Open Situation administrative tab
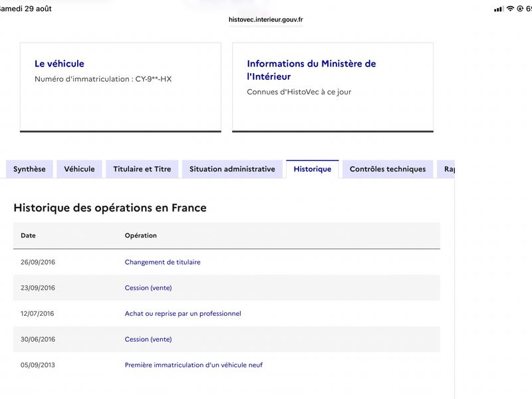The height and width of the screenshot is (399, 532). (232, 169)
